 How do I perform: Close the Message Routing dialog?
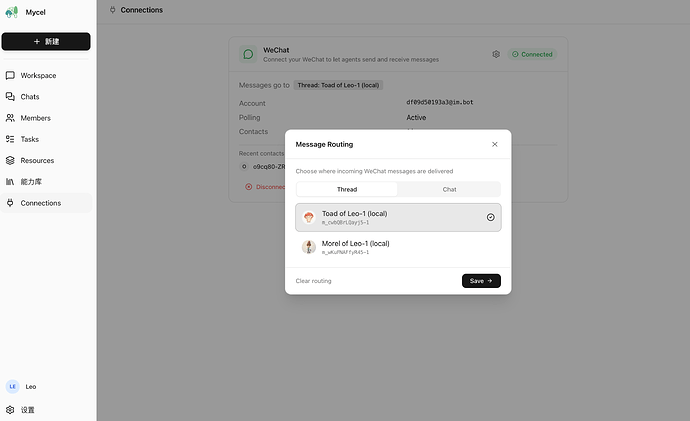[x=495, y=144]
